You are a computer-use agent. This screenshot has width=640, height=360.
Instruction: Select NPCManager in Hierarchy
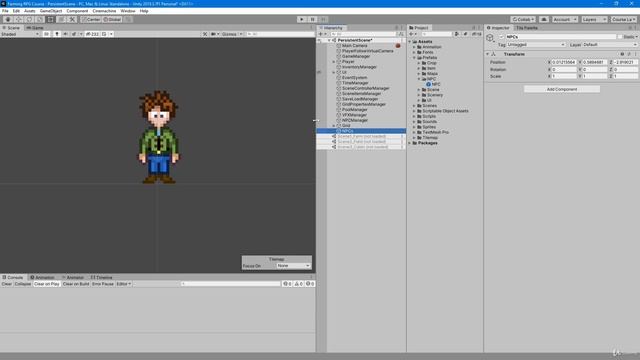tap(355, 120)
